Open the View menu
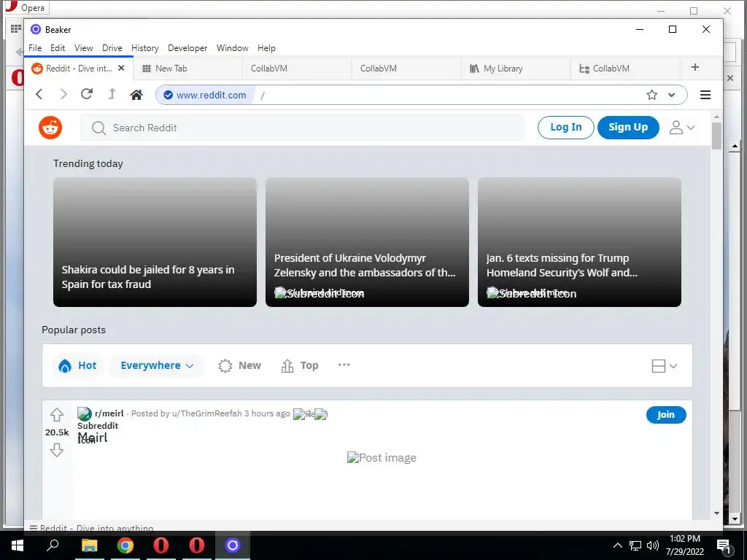 83,48
